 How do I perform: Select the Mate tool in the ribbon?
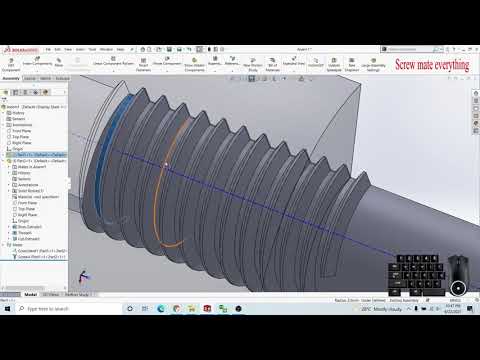[x=59, y=62]
